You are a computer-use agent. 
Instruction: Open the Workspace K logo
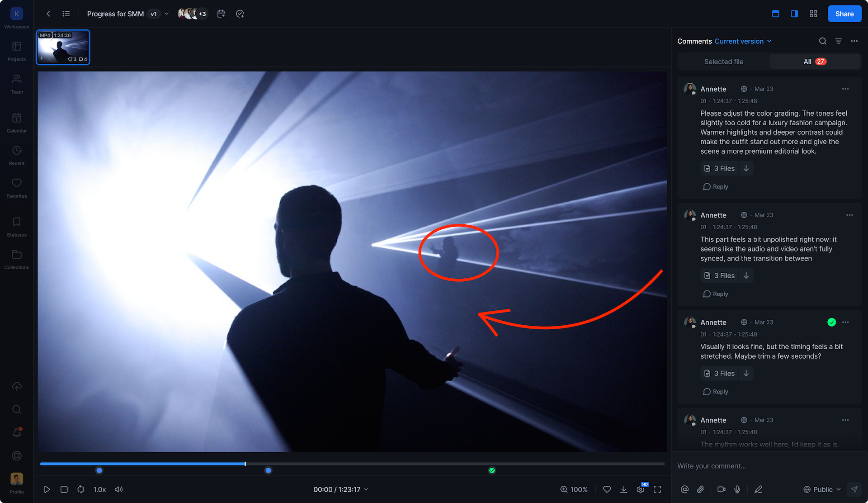(x=17, y=14)
